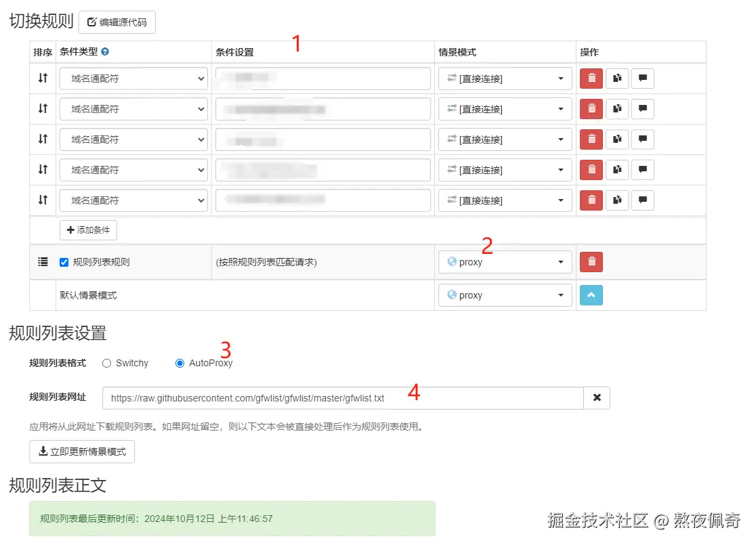Focus the condition input in the second rule row

pyautogui.click(x=323, y=109)
